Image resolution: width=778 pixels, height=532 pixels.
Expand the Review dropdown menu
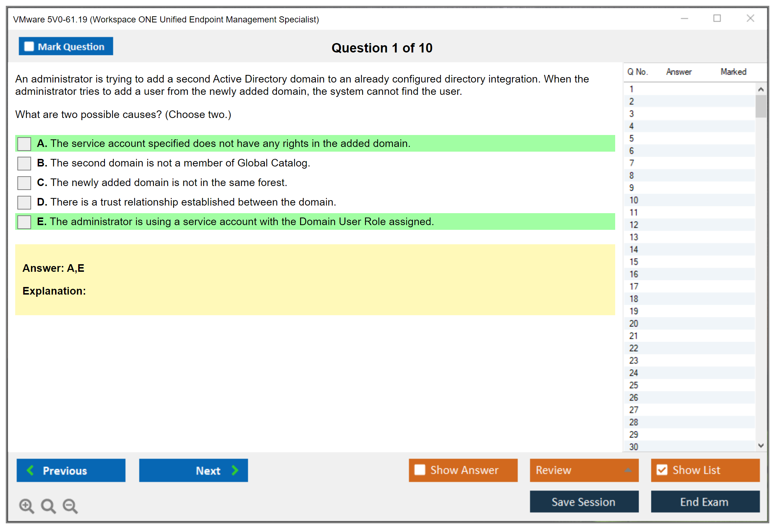click(628, 470)
